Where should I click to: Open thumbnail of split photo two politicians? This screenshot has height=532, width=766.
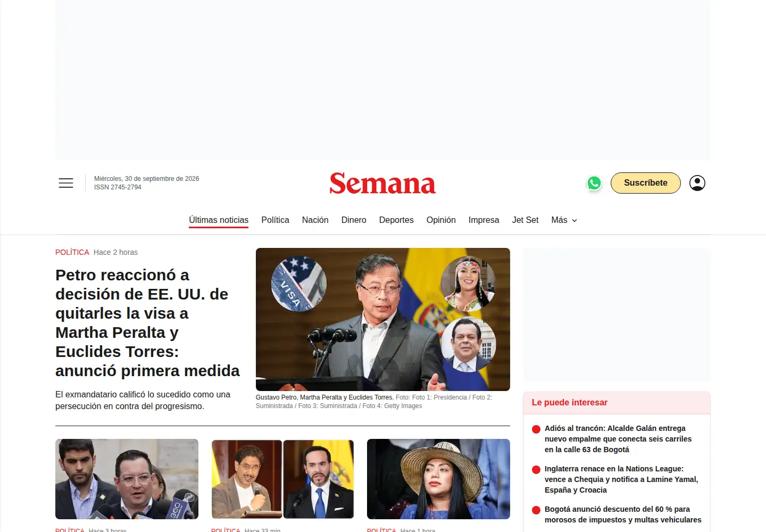coord(282,479)
